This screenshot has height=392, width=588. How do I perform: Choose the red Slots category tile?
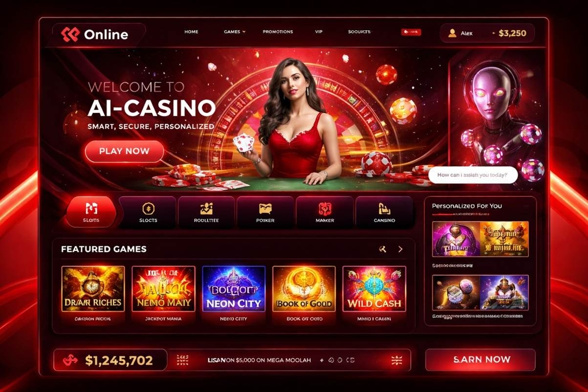pos(91,212)
